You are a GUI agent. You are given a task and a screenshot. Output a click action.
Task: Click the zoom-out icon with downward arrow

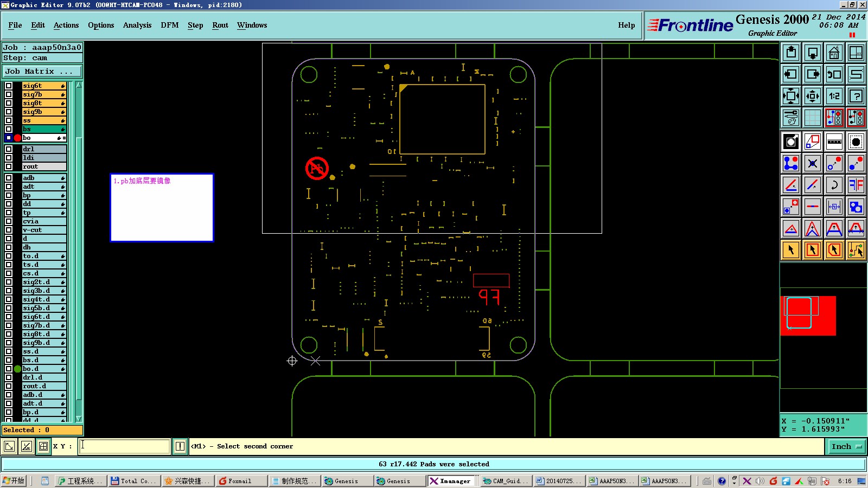pyautogui.click(x=813, y=53)
